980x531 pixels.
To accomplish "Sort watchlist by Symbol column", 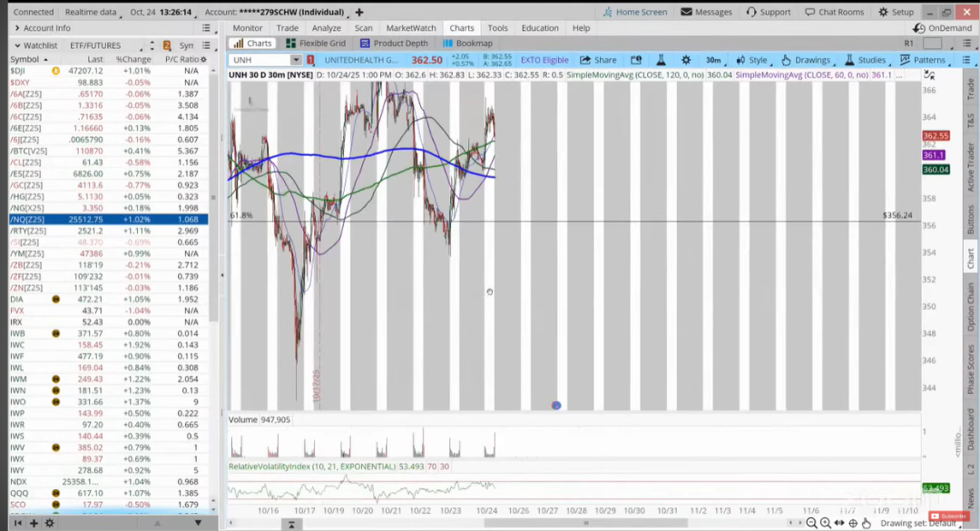I will [x=28, y=59].
